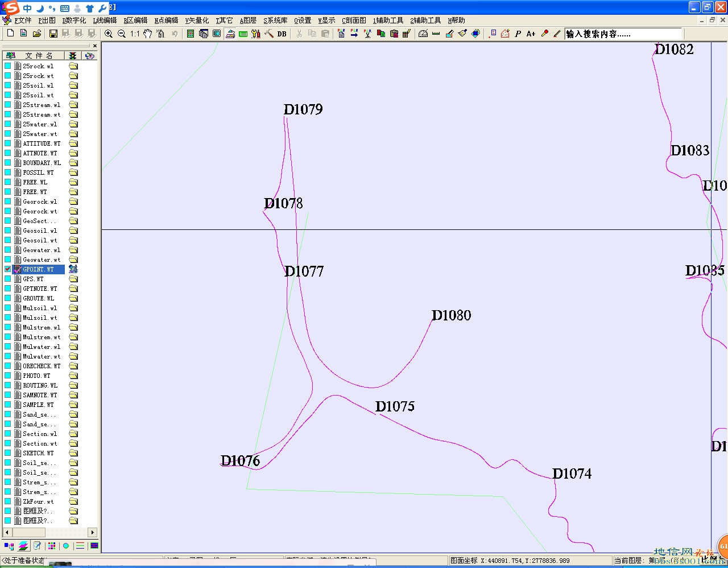Click the Paste clipboard icon
The width and height of the screenshot is (728, 568).
point(325,34)
